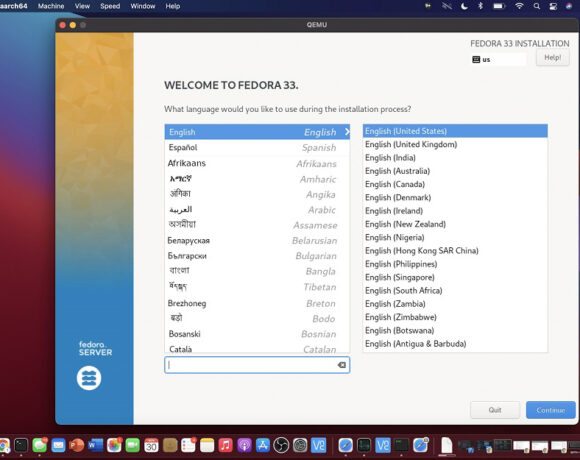Select English (United States) locale
This screenshot has height=460, width=580.
455,131
